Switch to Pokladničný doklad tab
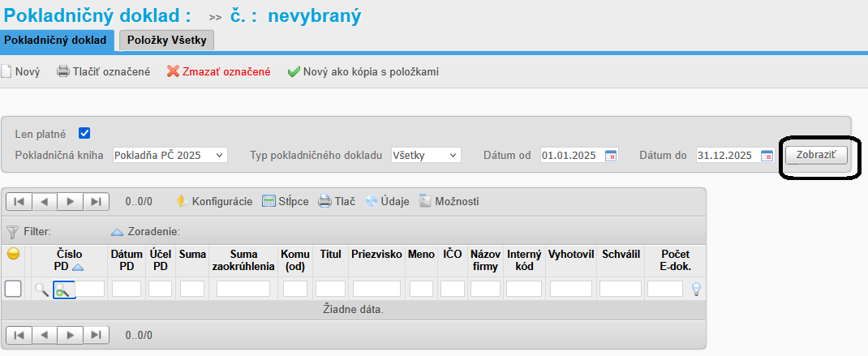868x356 pixels. 57,41
